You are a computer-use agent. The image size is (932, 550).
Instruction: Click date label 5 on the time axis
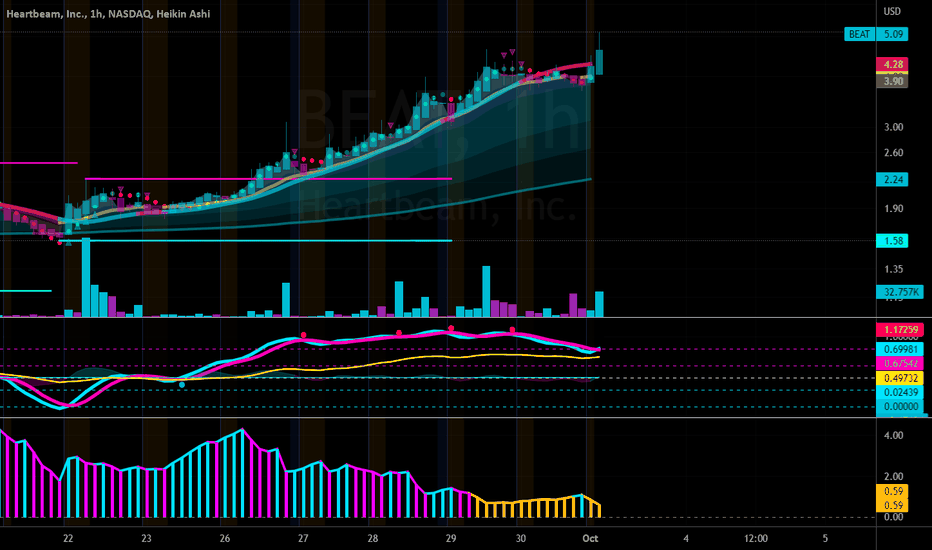825,538
